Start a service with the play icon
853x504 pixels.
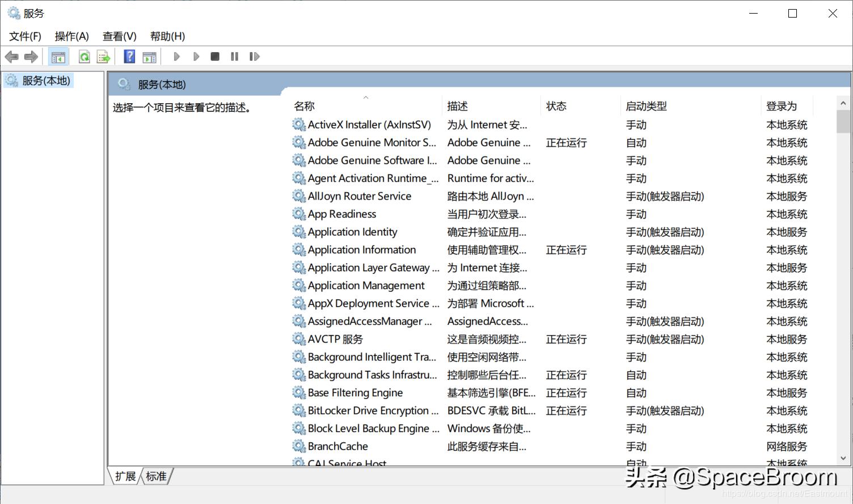(x=176, y=56)
